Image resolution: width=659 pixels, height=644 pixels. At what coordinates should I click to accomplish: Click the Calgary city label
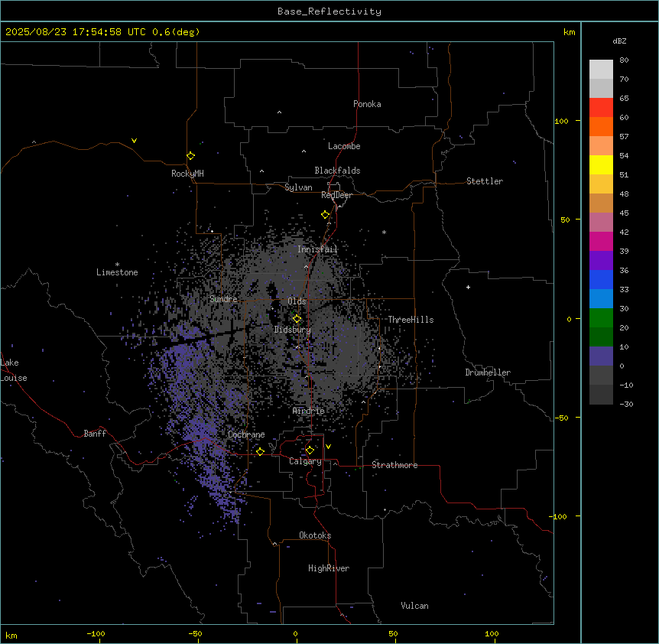tap(305, 461)
